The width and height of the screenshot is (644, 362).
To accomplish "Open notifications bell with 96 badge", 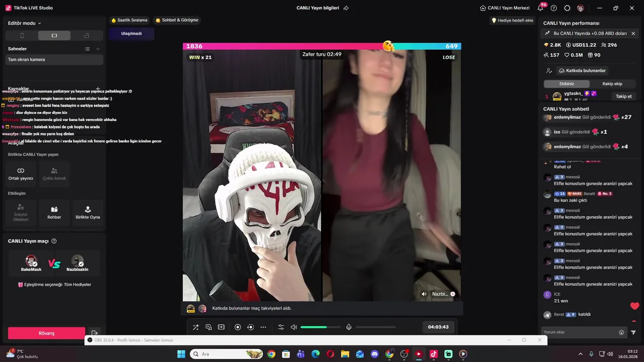I will click(x=540, y=8).
